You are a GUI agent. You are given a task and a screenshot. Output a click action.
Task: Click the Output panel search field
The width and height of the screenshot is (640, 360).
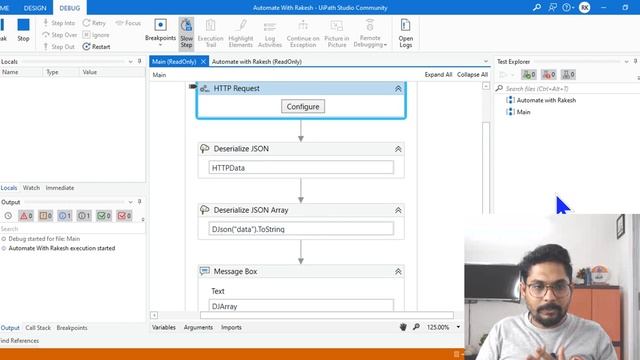[x=71, y=229]
